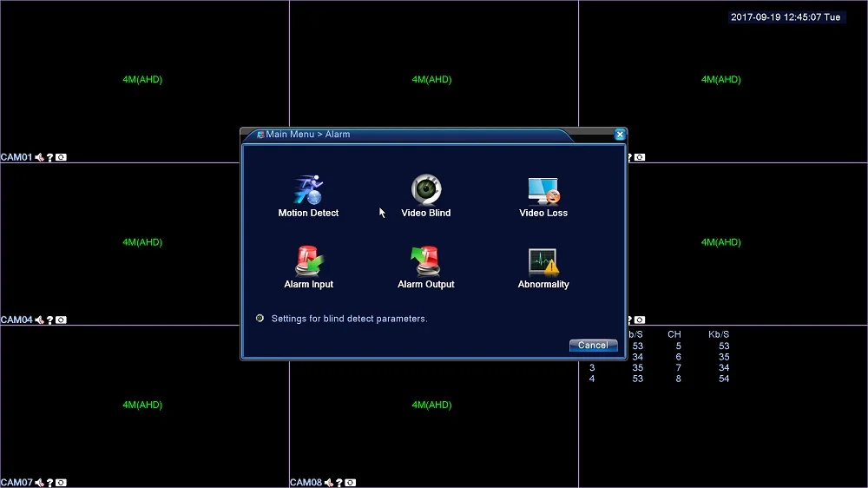Click CAM08 muted audio icon
868x488 pixels.
tap(329, 483)
